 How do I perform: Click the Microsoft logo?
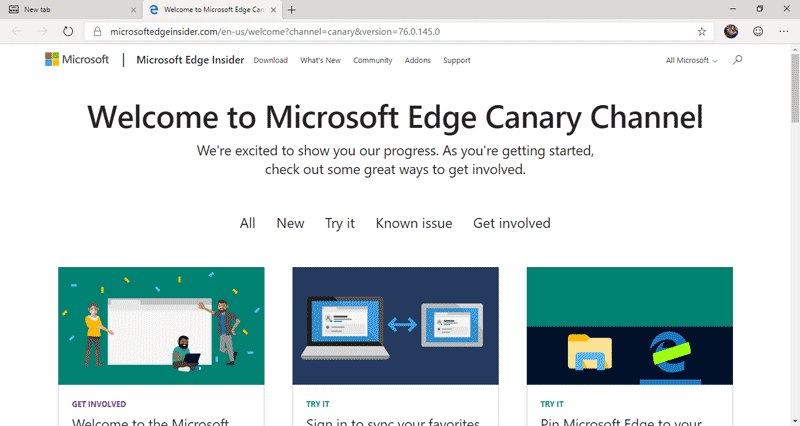(x=77, y=59)
